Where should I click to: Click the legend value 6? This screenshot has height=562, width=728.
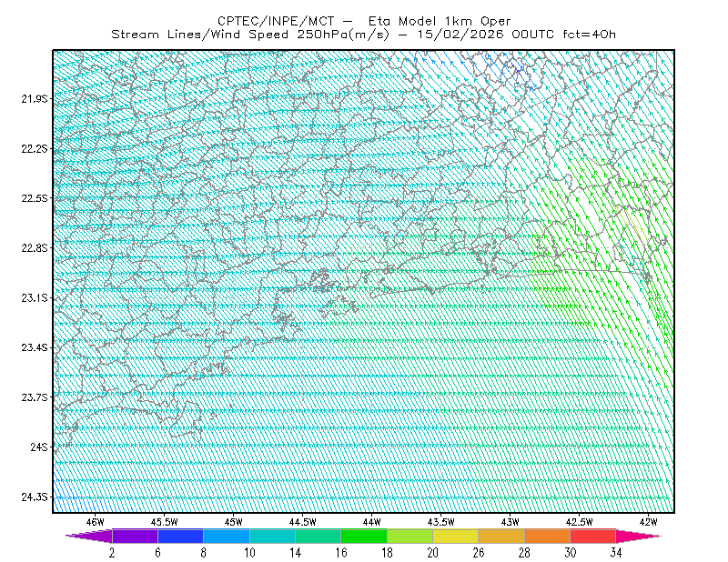[x=157, y=553]
